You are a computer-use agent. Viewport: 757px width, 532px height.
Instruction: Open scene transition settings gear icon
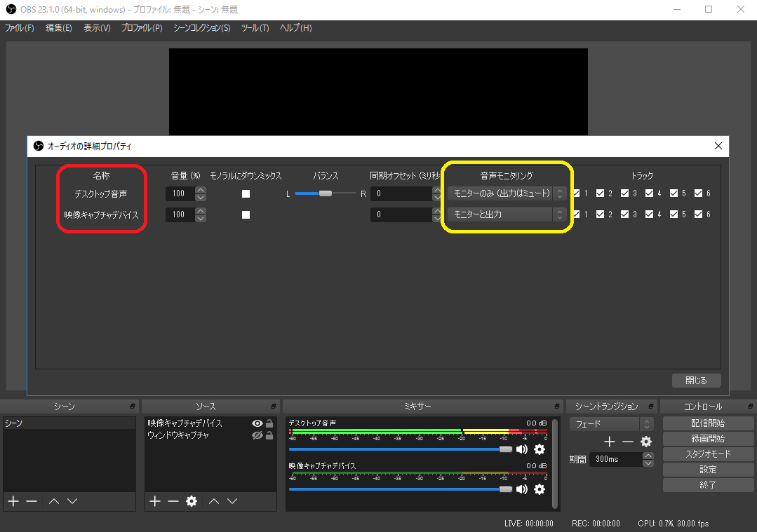pos(646,442)
